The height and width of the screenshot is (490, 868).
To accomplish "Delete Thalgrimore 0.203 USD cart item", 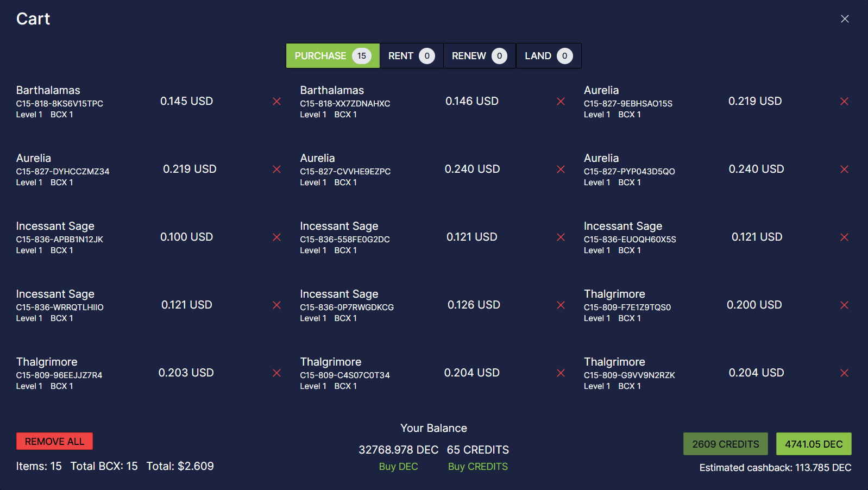I will pyautogui.click(x=276, y=373).
